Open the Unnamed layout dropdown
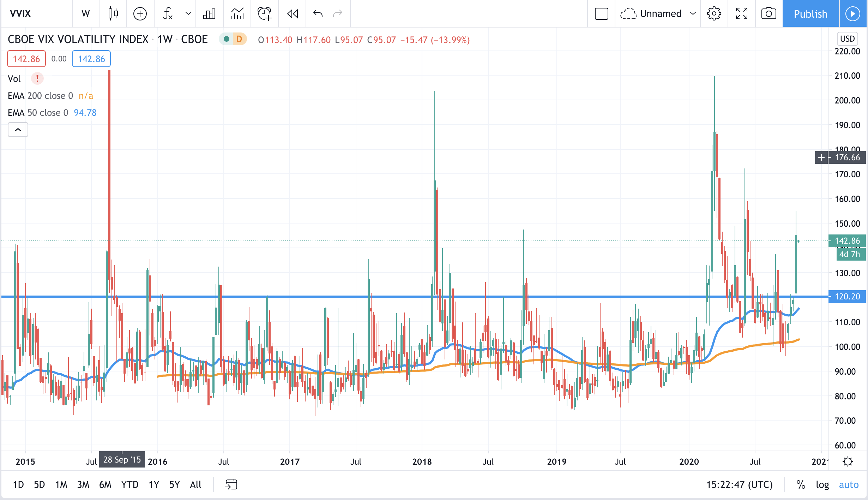The width and height of the screenshot is (868, 500). [693, 13]
